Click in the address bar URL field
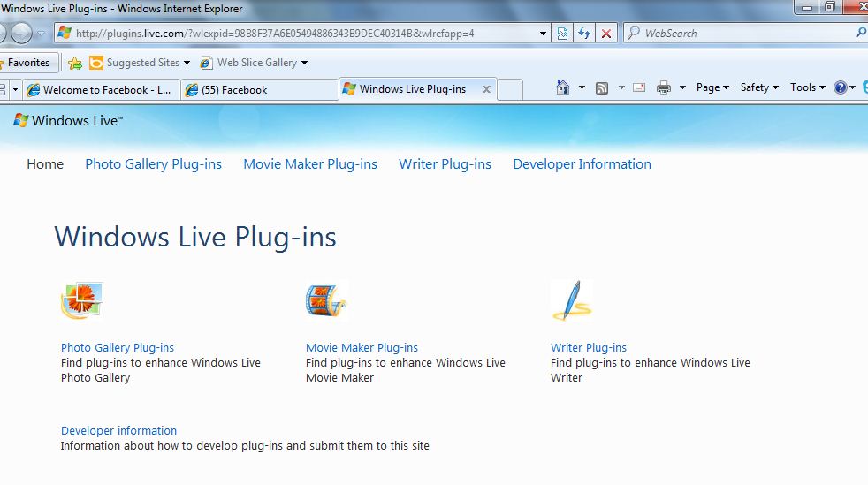 (304, 34)
